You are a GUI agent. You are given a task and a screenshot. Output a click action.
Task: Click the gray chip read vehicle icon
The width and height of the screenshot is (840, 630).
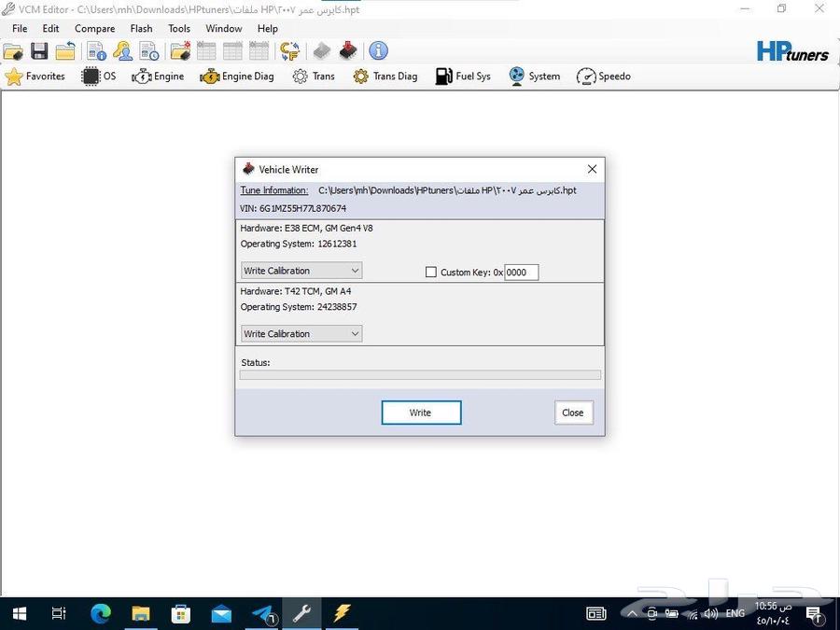pos(321,51)
